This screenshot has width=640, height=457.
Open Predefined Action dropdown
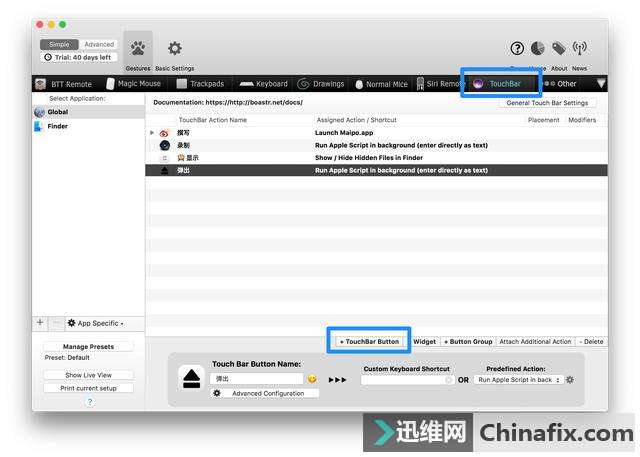coord(518,380)
